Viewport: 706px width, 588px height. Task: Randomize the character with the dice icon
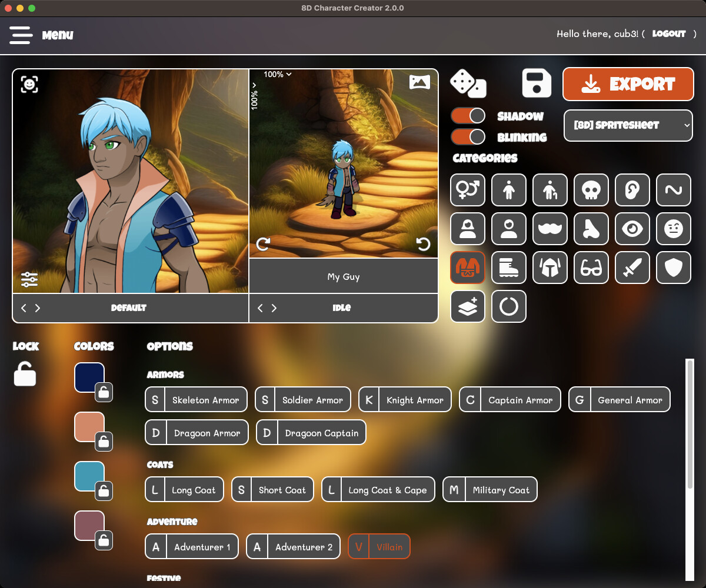[x=468, y=84]
